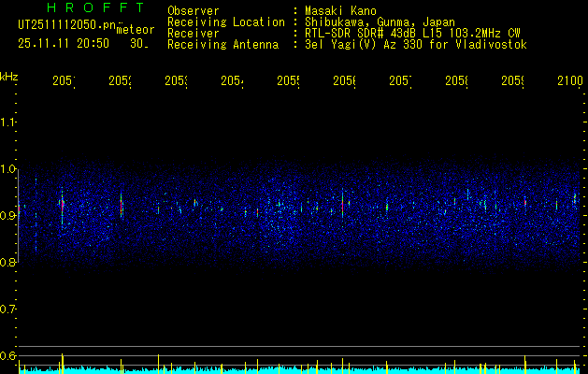Select the file name UT2511112050.pn
The width and height of the screenshot is (588, 374).
[x=67, y=25]
